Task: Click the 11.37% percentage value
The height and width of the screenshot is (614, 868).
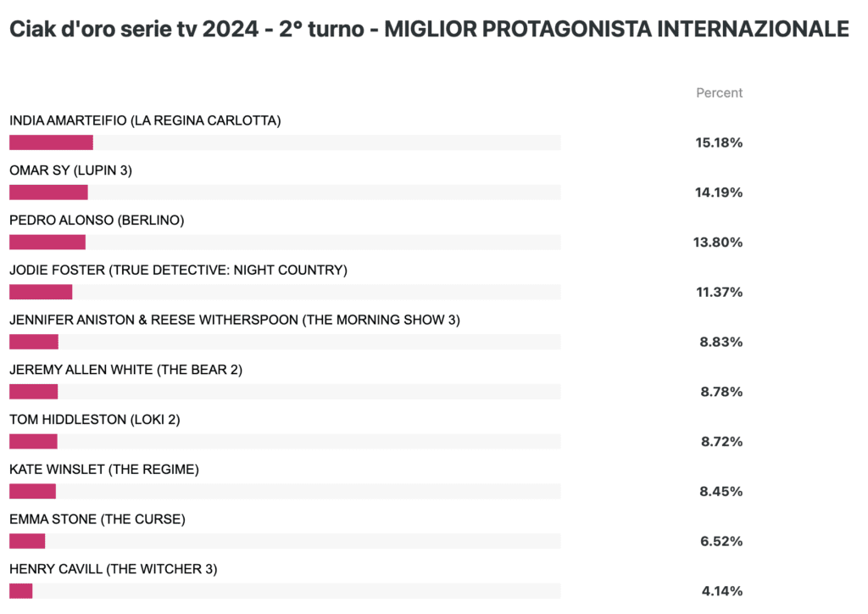Action: click(x=720, y=293)
